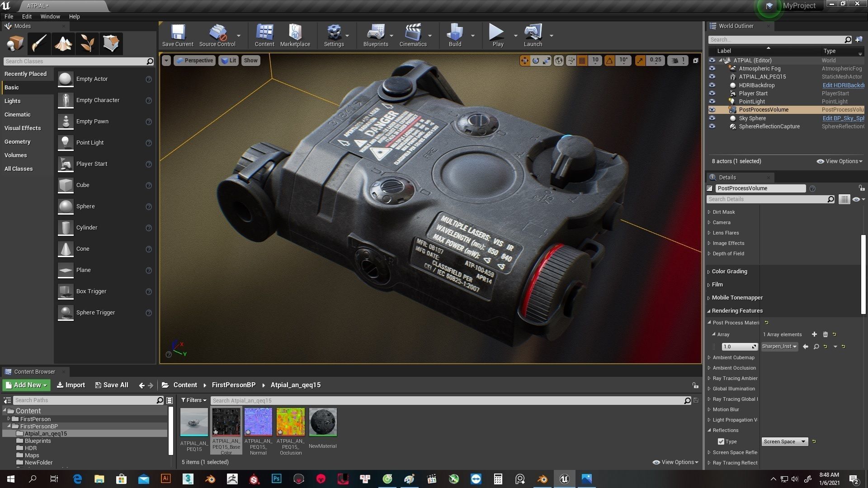Toggle grid snapping icon in viewport
The height and width of the screenshot is (488, 868).
(582, 61)
